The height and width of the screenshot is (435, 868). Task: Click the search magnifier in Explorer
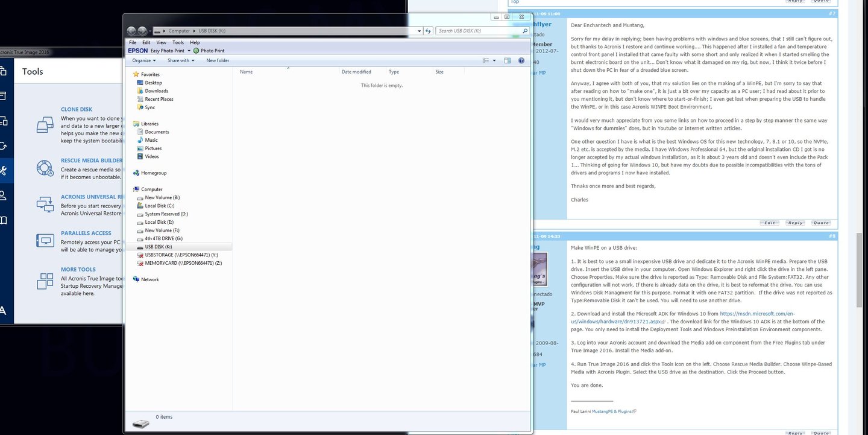526,31
